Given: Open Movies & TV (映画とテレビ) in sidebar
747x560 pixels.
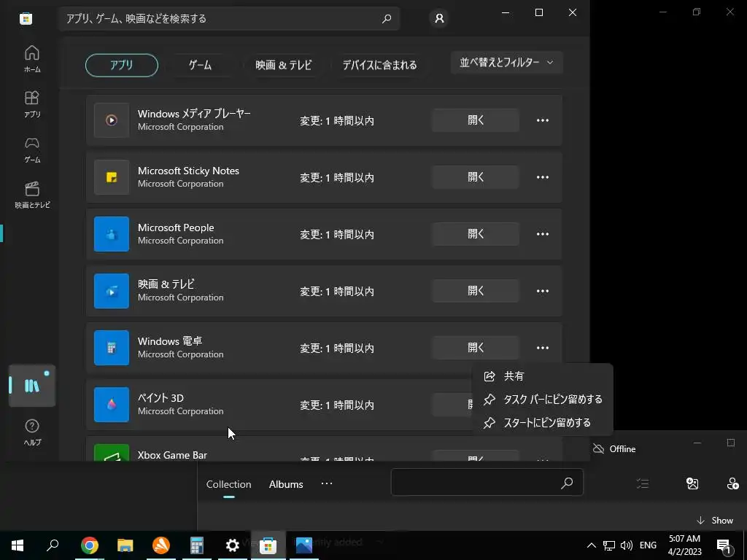Looking at the screenshot, I should coord(32,195).
